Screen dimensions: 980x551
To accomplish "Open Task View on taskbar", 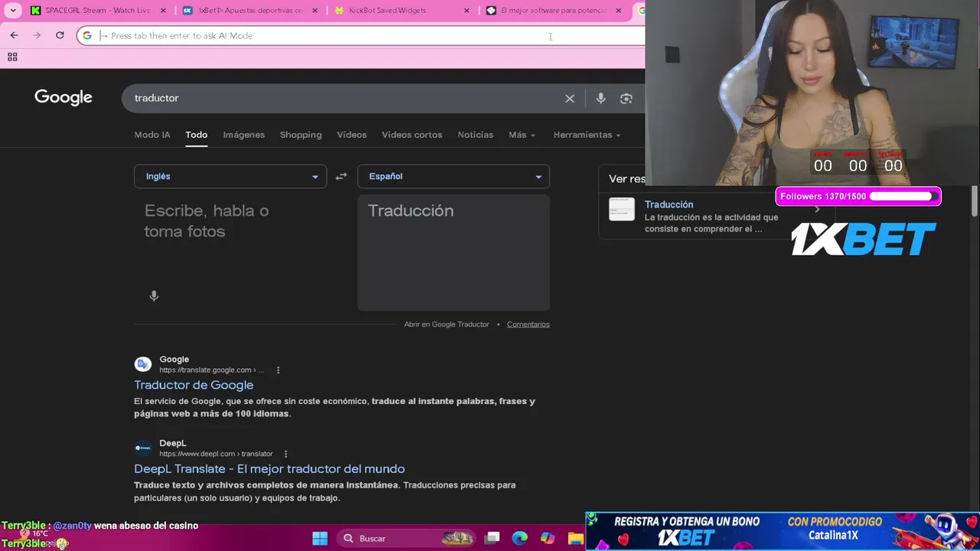I will point(492,538).
